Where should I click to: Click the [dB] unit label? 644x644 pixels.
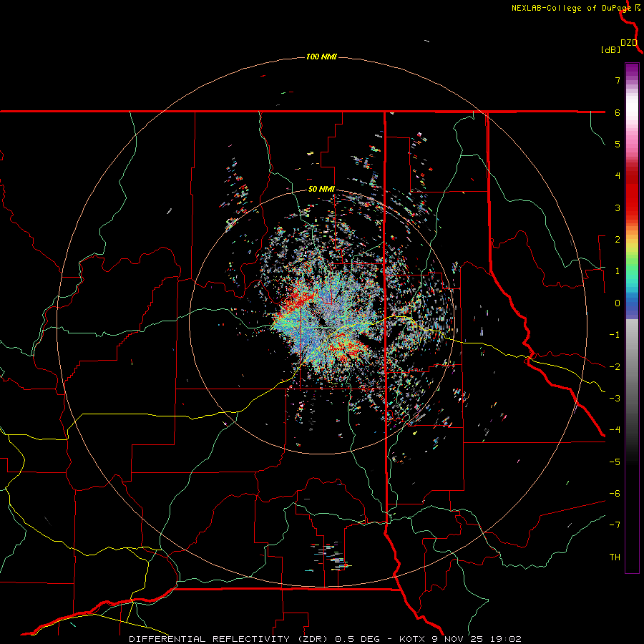(611, 49)
